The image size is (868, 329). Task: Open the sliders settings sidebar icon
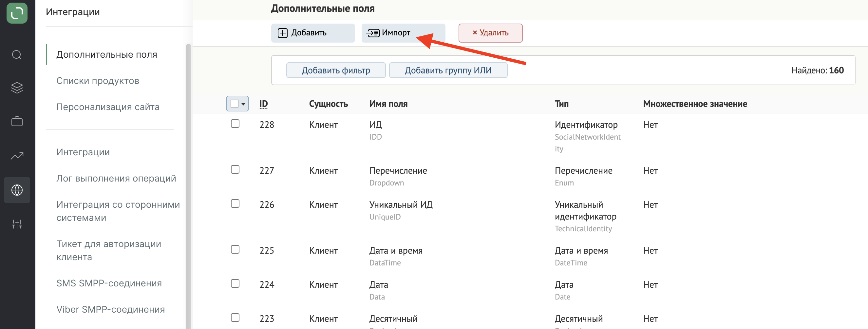click(17, 224)
